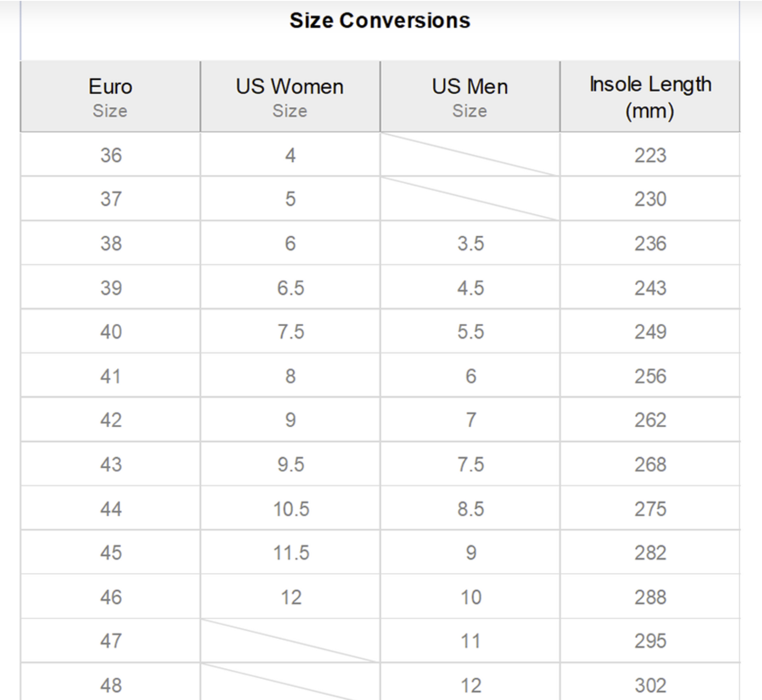The width and height of the screenshot is (762, 700).
Task: Select insole length 223 cell
Action: coord(650,155)
